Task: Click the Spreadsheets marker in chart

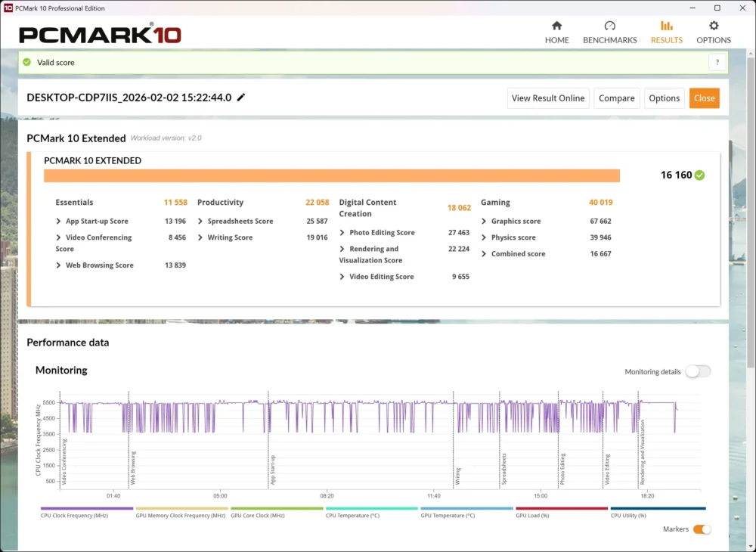Action: click(x=504, y=469)
